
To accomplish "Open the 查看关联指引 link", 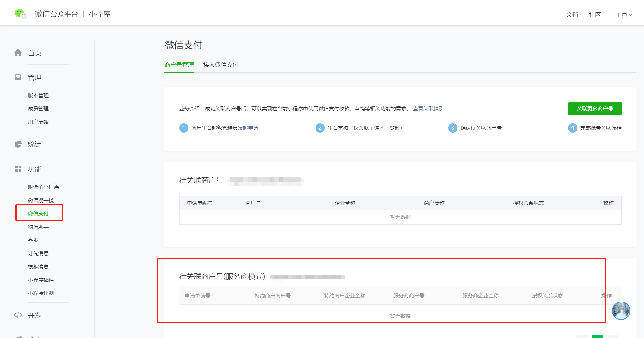I will pos(428,109).
